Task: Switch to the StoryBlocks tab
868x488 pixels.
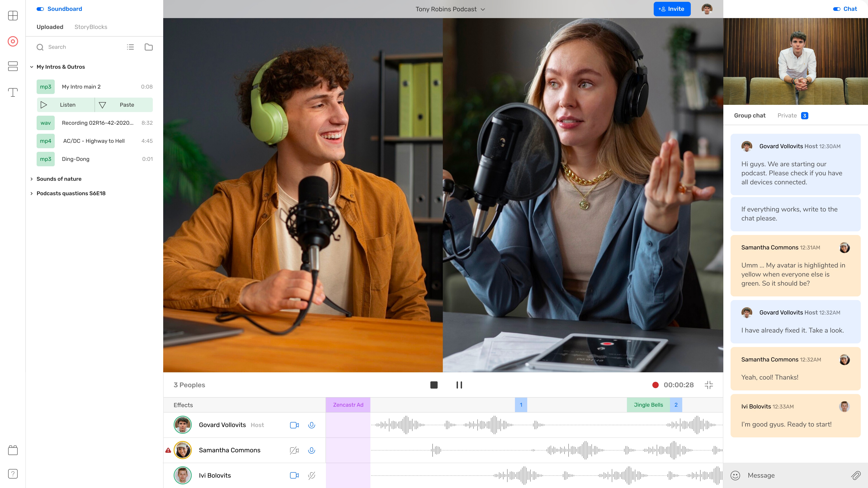Action: [91, 27]
